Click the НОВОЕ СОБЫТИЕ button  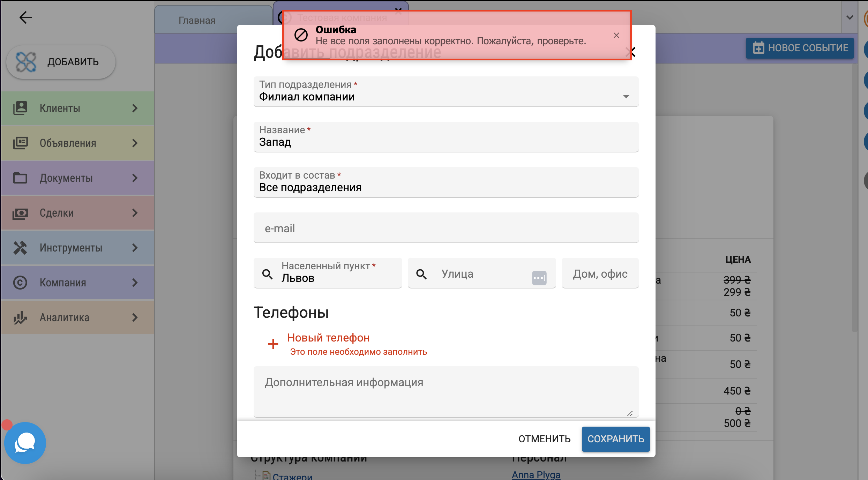coord(800,48)
